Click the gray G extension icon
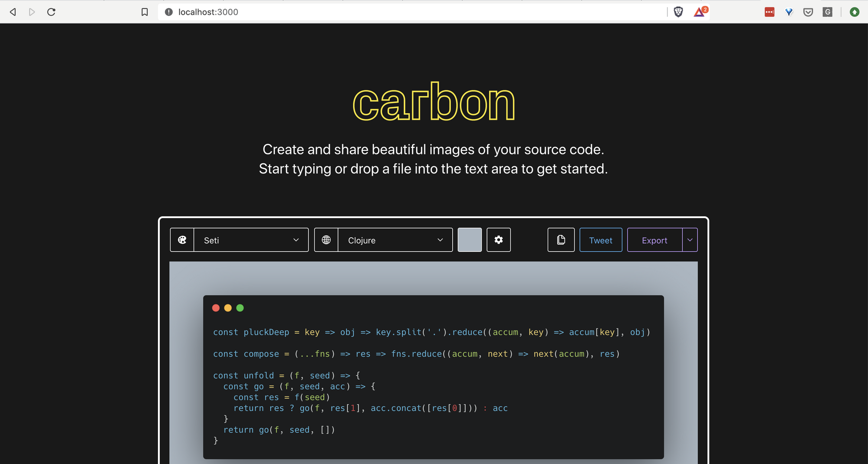This screenshot has height=464, width=868. [x=828, y=12]
